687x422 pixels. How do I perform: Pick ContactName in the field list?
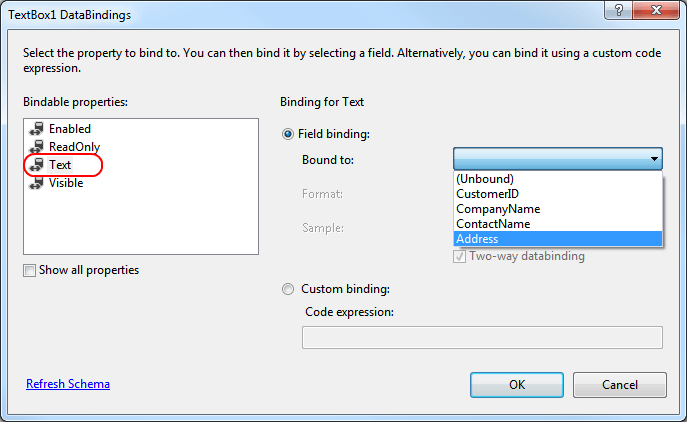492,224
